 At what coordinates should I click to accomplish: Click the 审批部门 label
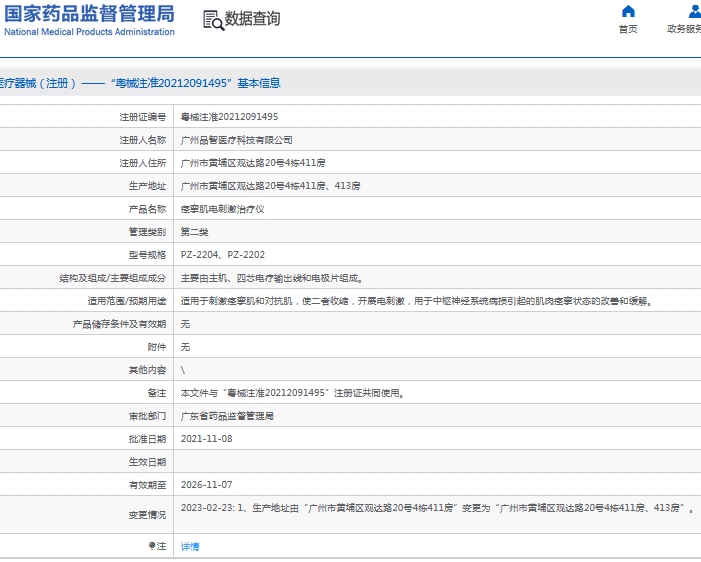point(147,416)
